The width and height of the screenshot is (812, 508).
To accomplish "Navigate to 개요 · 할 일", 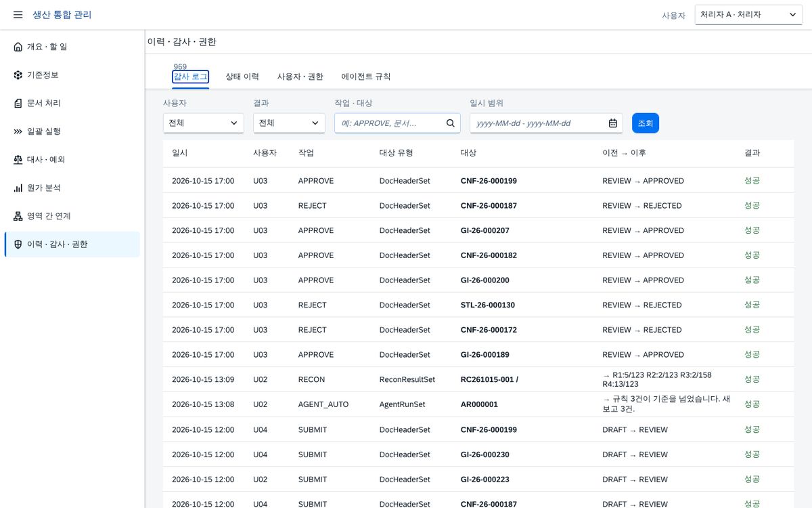I will pyautogui.click(x=72, y=47).
